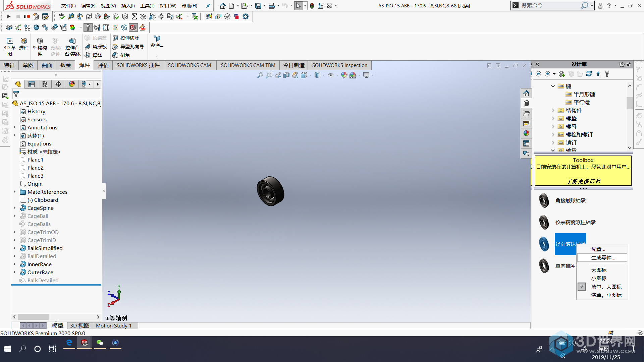This screenshot has width=644, height=362.
Task: Click Zoom to Fit icon in viewport
Action: coord(260,75)
